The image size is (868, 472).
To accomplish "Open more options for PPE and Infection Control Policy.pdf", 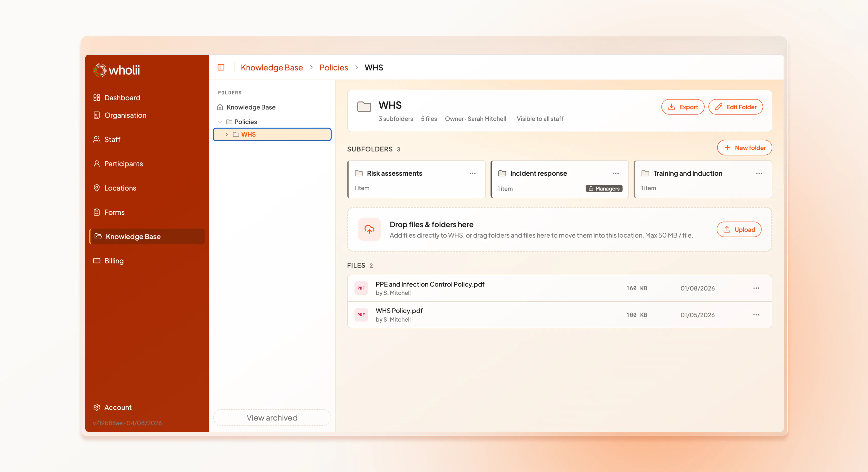I will point(756,288).
